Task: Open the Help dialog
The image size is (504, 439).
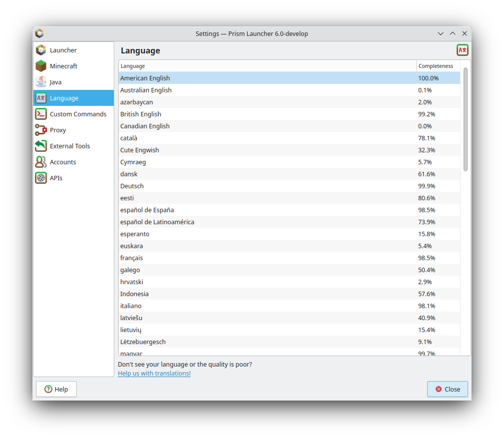Action: (56, 389)
